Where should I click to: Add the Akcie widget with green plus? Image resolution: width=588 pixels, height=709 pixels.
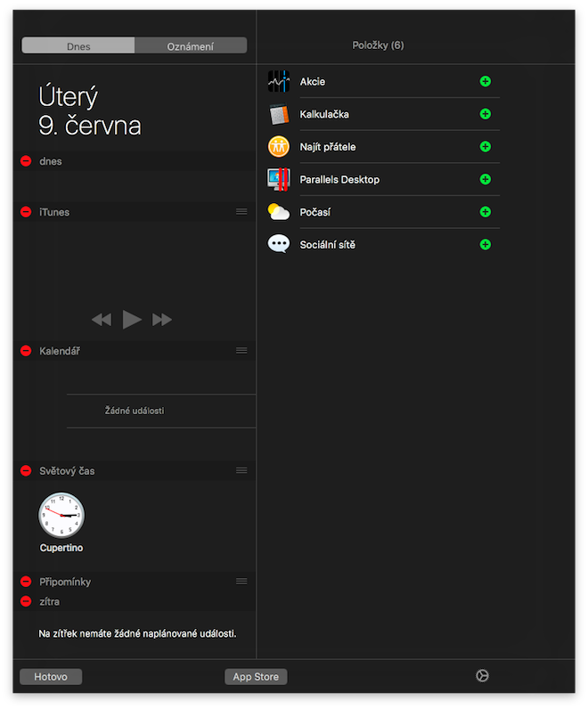(x=485, y=81)
